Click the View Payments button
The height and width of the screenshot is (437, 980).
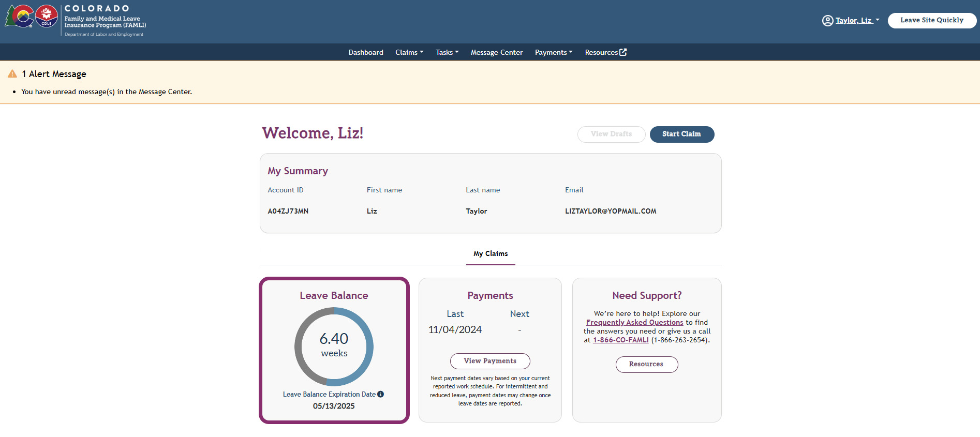[490, 361]
